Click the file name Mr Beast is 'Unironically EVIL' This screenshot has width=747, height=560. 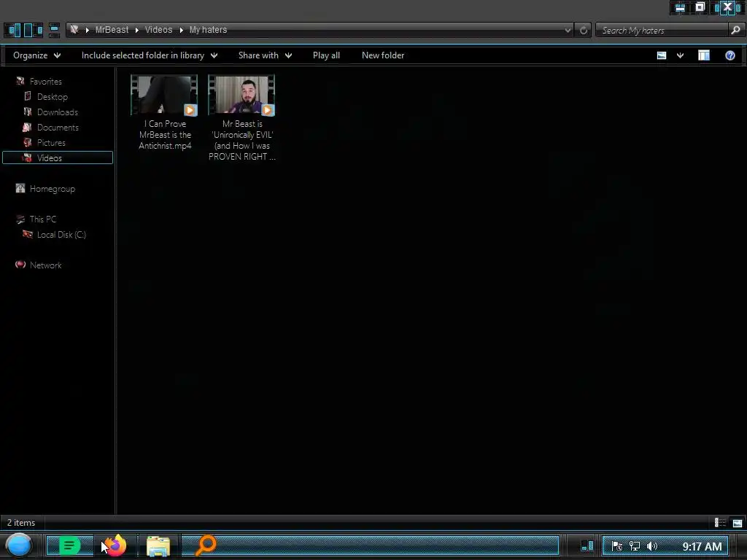[242, 140]
